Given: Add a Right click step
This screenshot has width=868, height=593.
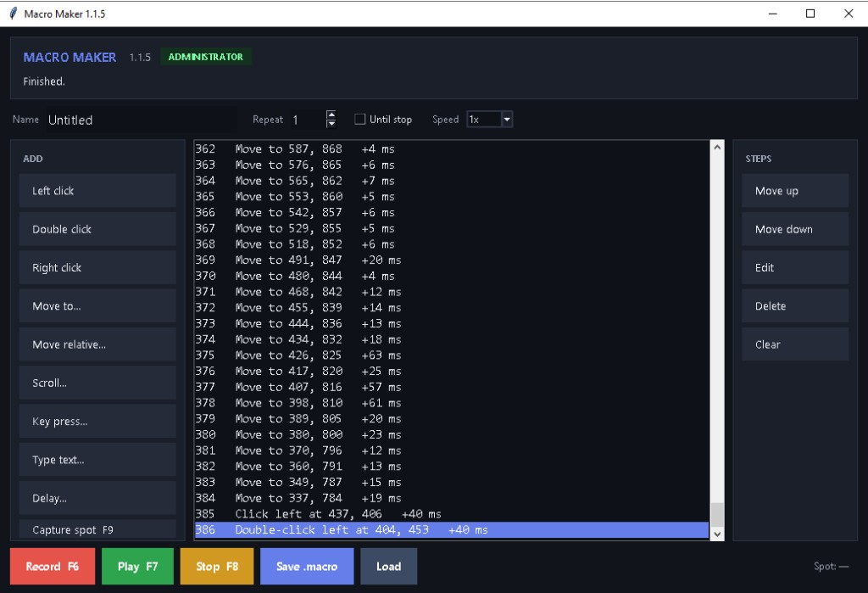Looking at the screenshot, I should point(97,268).
